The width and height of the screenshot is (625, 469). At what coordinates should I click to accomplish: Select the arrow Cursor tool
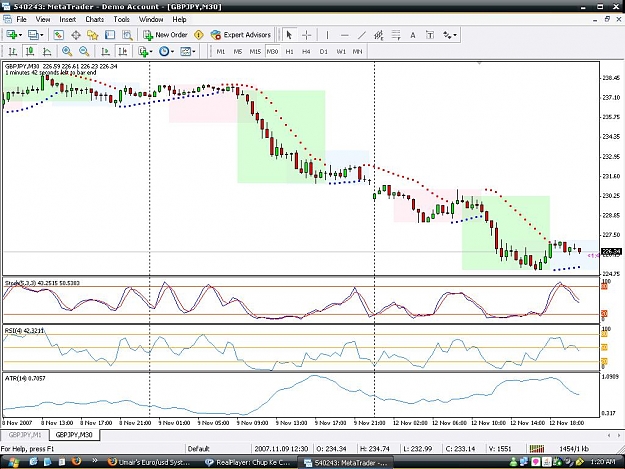click(x=289, y=35)
